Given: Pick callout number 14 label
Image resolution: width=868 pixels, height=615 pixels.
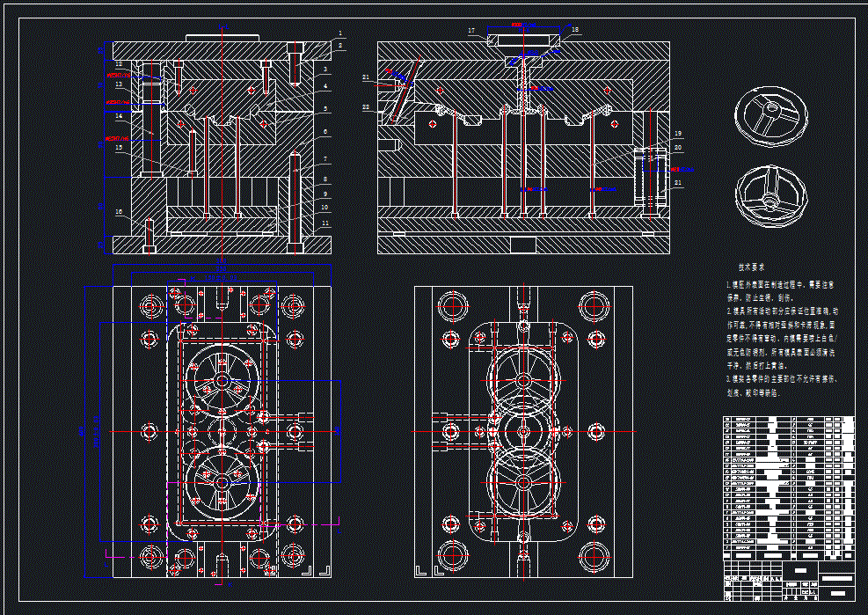Looking at the screenshot, I should tap(119, 117).
